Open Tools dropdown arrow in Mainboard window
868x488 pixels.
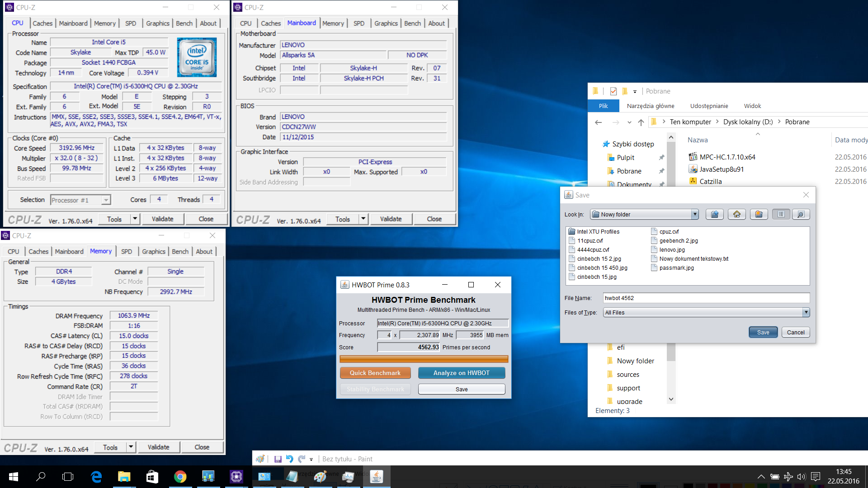(363, 219)
